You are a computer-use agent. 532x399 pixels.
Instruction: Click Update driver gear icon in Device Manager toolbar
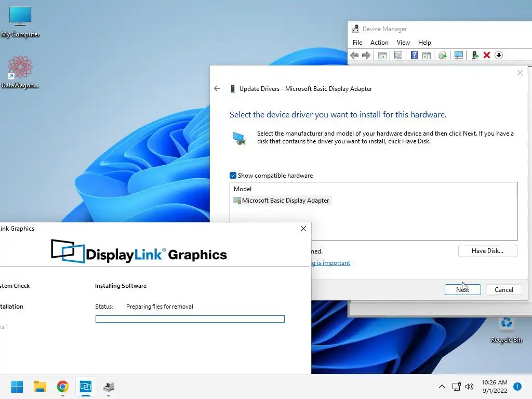(443, 55)
